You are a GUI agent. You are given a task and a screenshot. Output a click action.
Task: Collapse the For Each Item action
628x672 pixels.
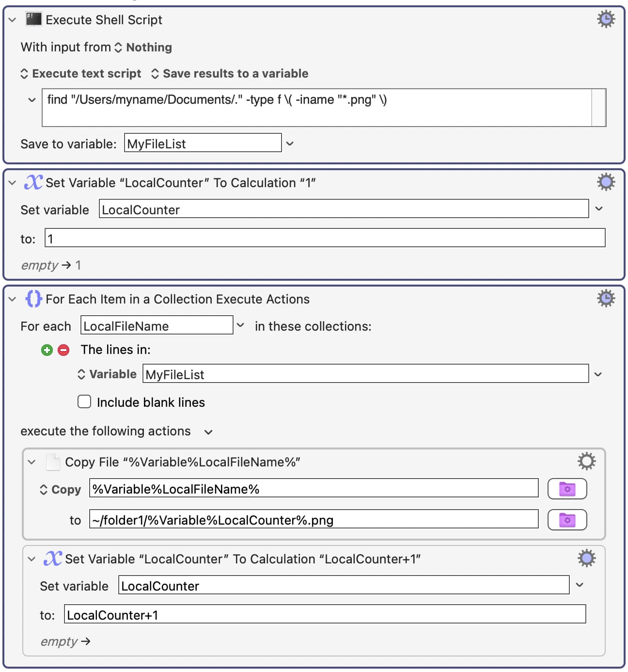13,299
